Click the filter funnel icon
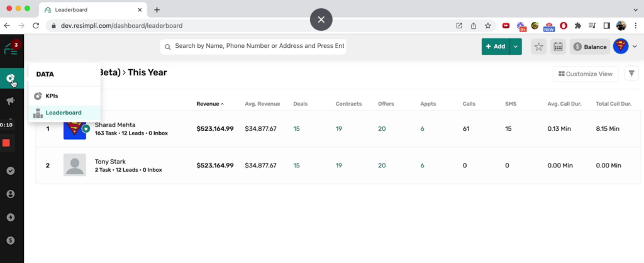The height and width of the screenshot is (263, 644). tap(631, 74)
